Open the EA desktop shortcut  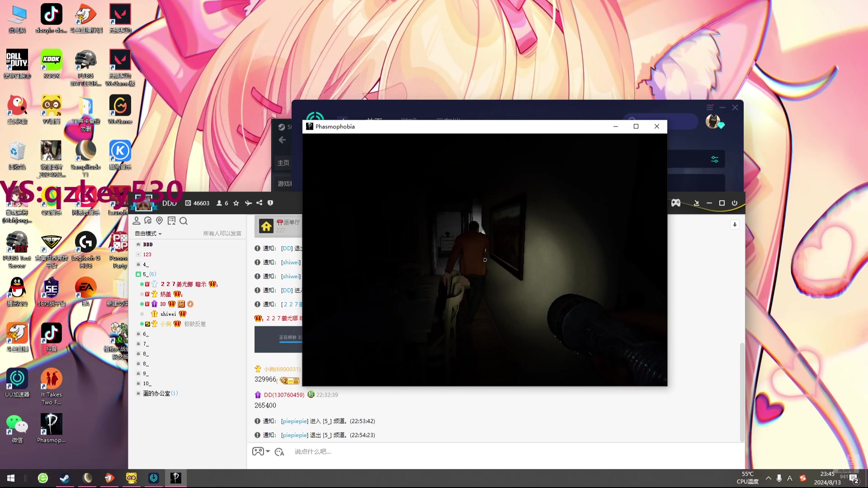click(85, 292)
